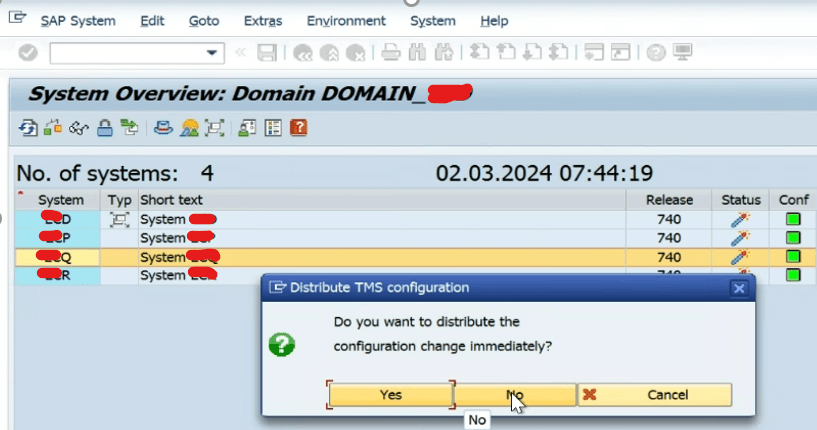Click the Back navigation icon
The height and width of the screenshot is (430, 817).
point(303,53)
